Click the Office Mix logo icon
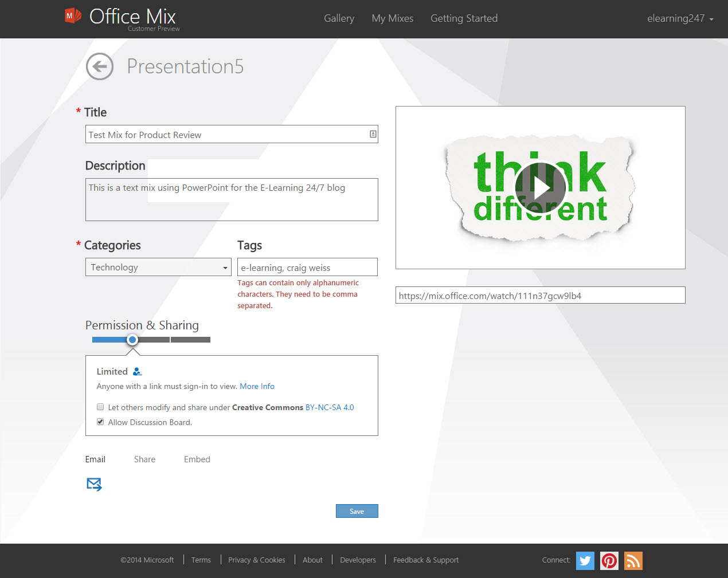 click(73, 16)
